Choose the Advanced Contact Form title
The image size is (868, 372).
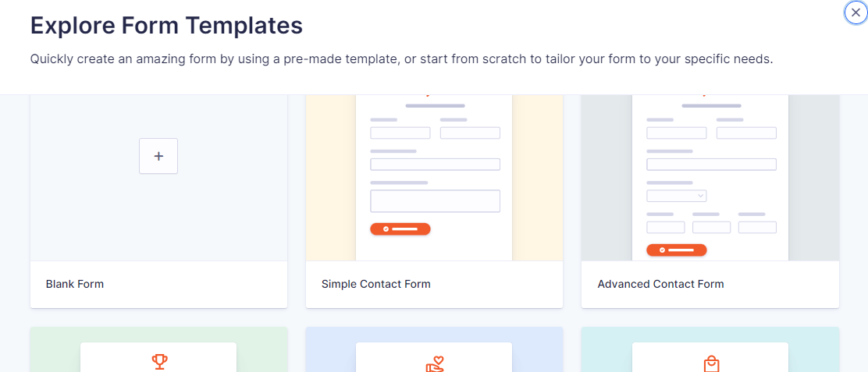click(660, 284)
